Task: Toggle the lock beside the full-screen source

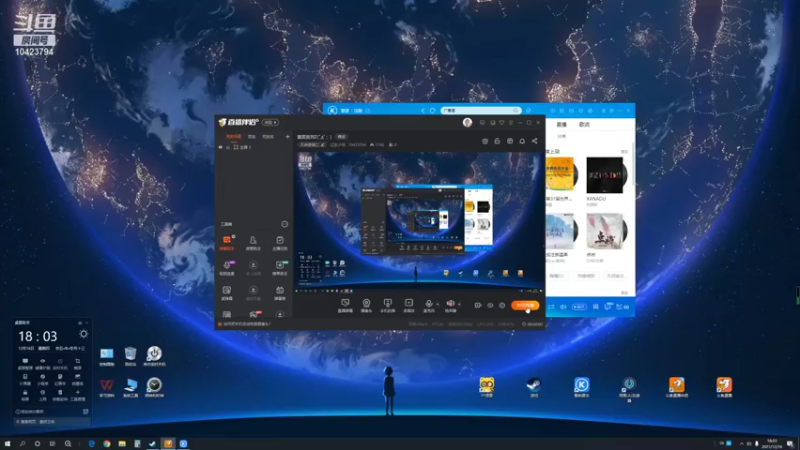Action: point(228,147)
